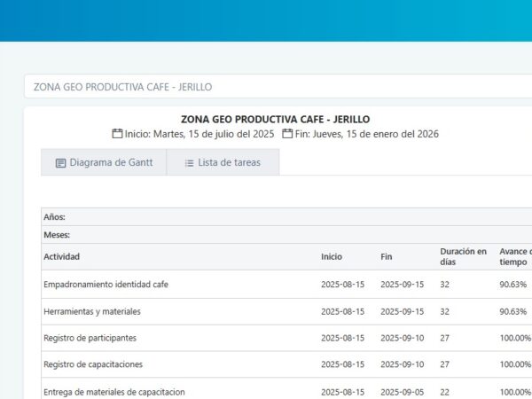Viewport: 532px width, 399px height.
Task: Click the Inicio column header
Action: click(331, 257)
